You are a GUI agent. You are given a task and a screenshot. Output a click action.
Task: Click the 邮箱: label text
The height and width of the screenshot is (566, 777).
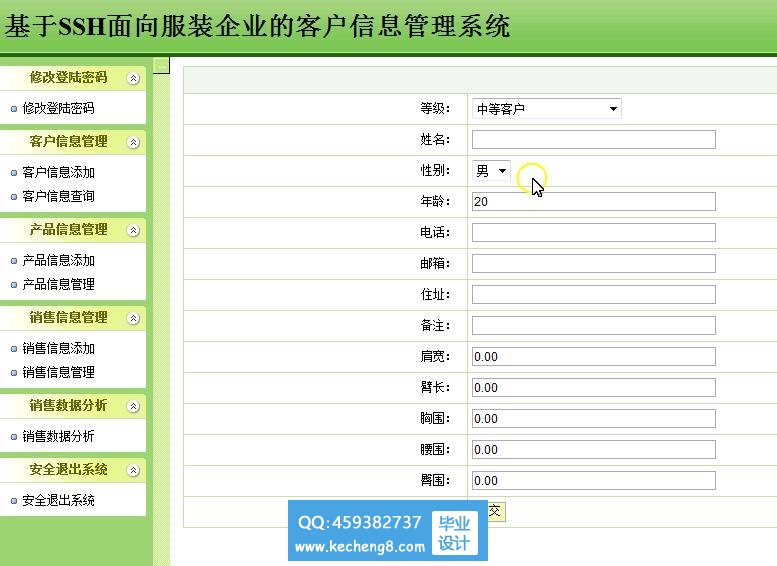tap(435, 263)
